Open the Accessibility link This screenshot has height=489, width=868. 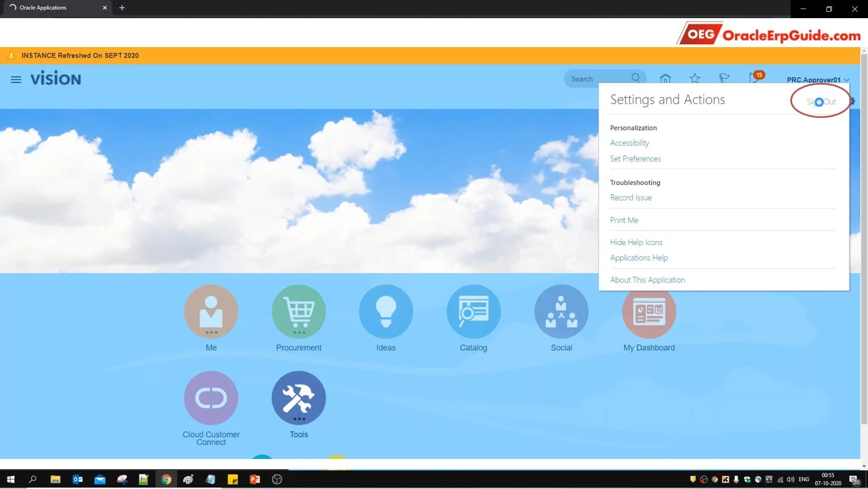click(x=629, y=143)
